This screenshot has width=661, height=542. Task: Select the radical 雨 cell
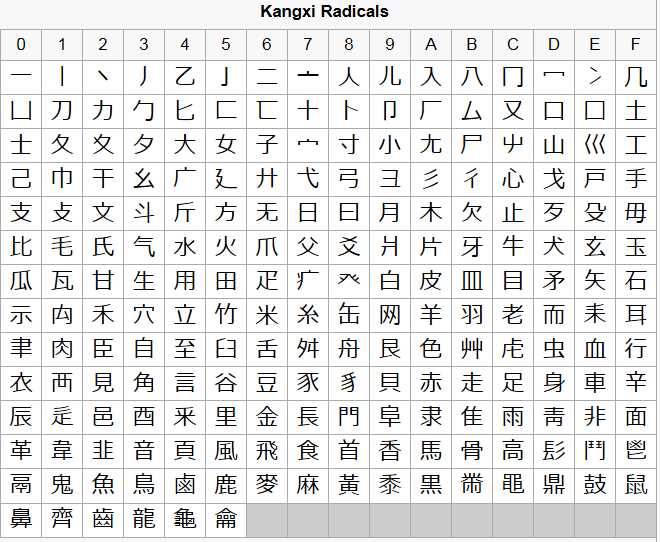(513, 417)
